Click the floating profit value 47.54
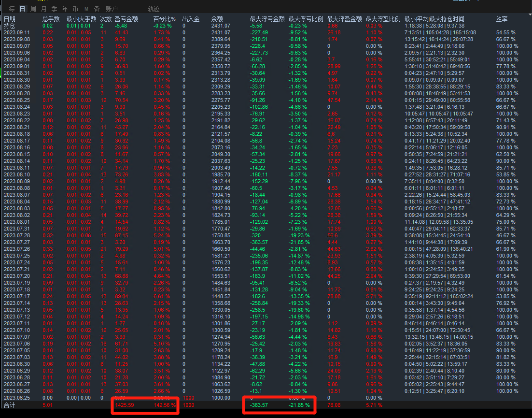The image size is (532, 418). pyautogui.click(x=334, y=100)
